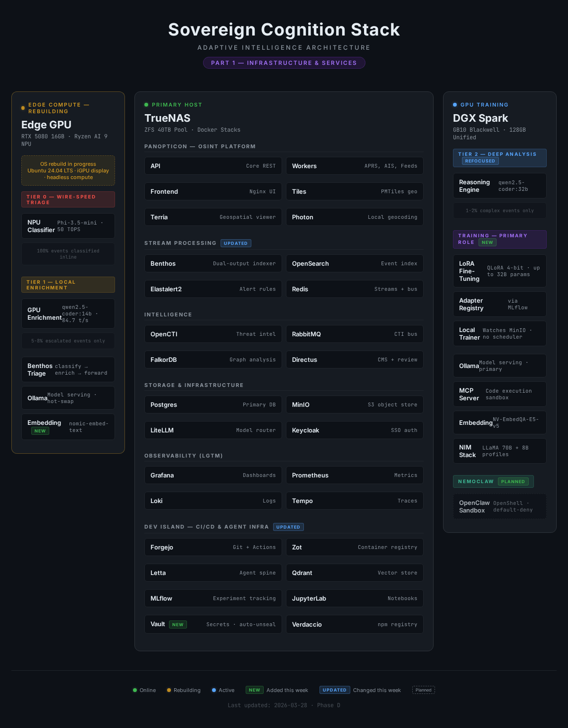Open the Letta Agent spine card
Viewport: 568px width, 728px height.
tap(213, 573)
